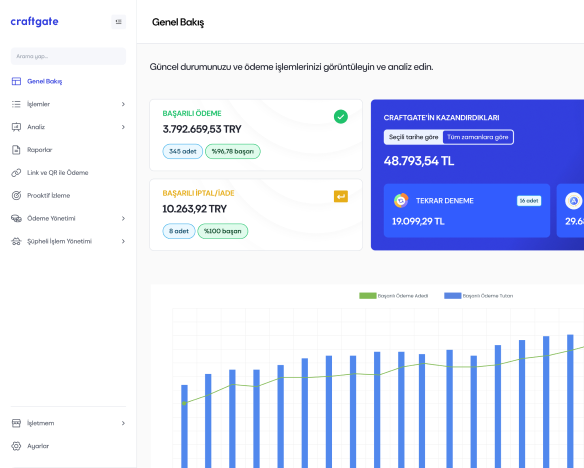
Task: Go home via the craftgate logo
Action: 34,22
